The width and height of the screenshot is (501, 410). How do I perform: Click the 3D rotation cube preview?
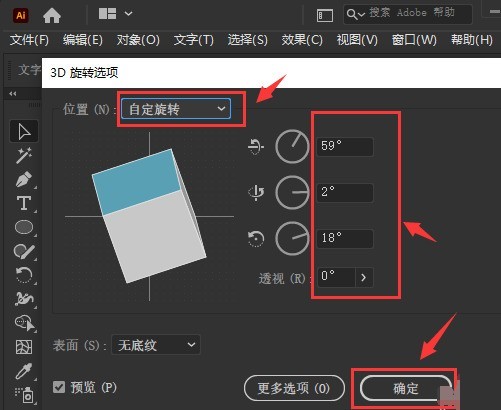[x=149, y=216]
